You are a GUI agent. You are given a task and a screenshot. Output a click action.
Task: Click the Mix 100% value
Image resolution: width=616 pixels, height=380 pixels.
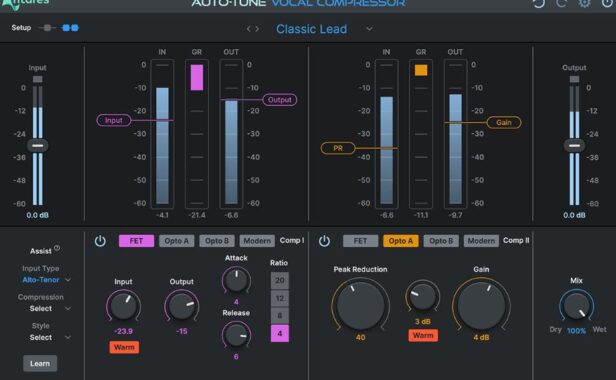click(x=576, y=331)
